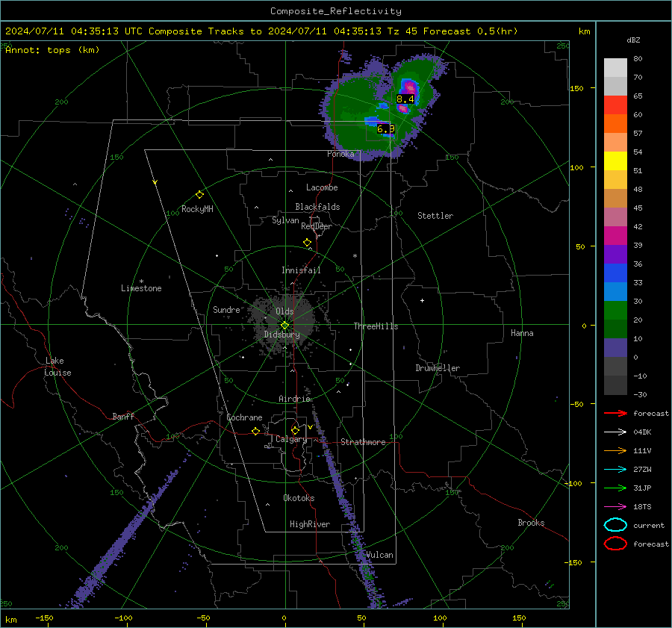This screenshot has width=672, height=628.
Task: Select the cyan 27ZW arrow legend icon
Action: tap(615, 470)
